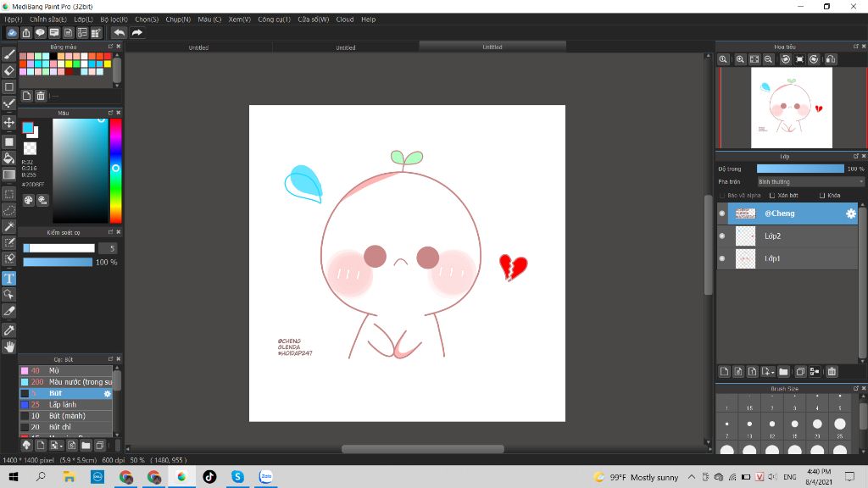This screenshot has width=868, height=488.
Task: Select the Move tool
Action: click(8, 122)
